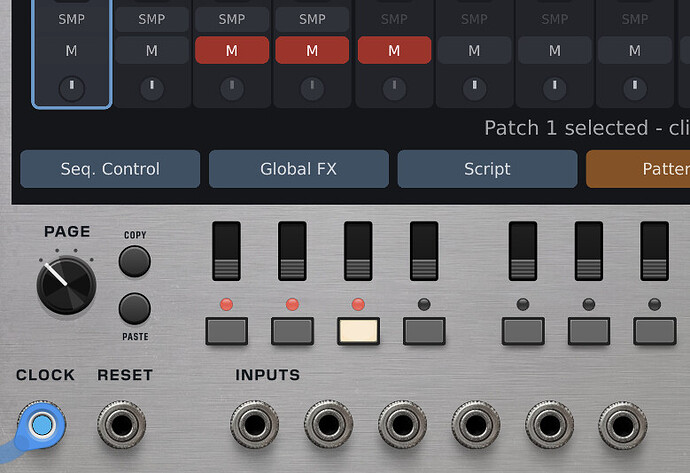Click the third channel's level knob
Viewport: 690px width, 473px height.
[232, 88]
